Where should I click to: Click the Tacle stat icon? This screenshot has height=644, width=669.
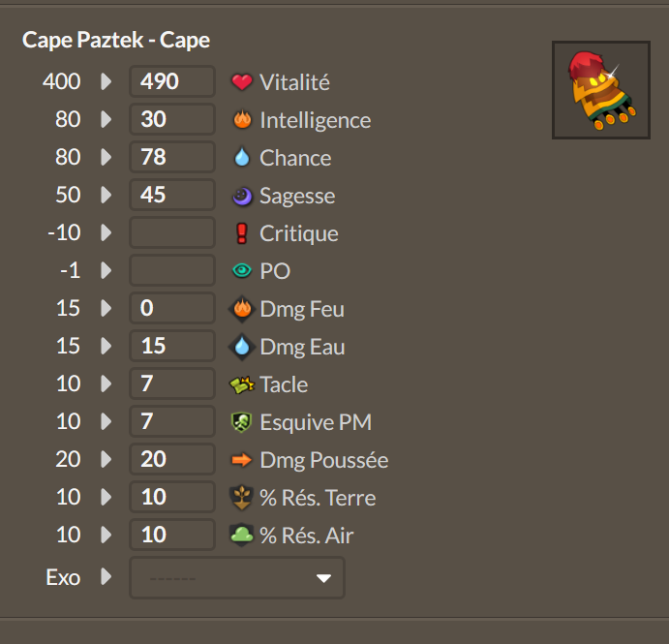click(242, 384)
